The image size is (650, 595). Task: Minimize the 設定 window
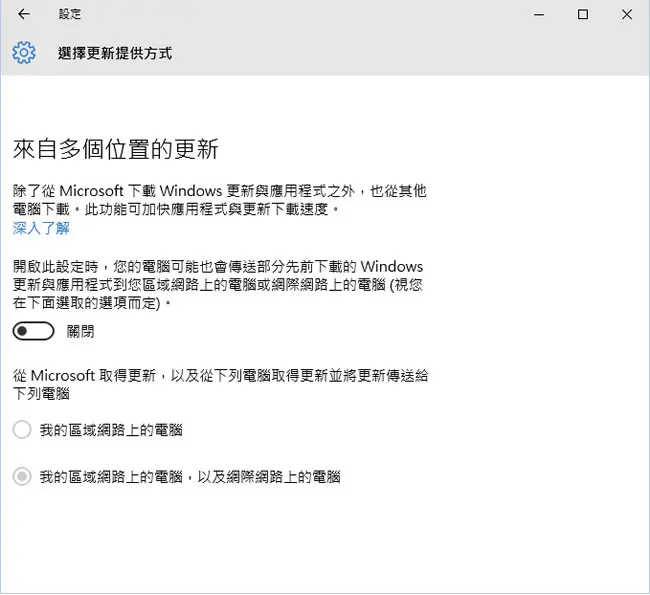point(539,15)
